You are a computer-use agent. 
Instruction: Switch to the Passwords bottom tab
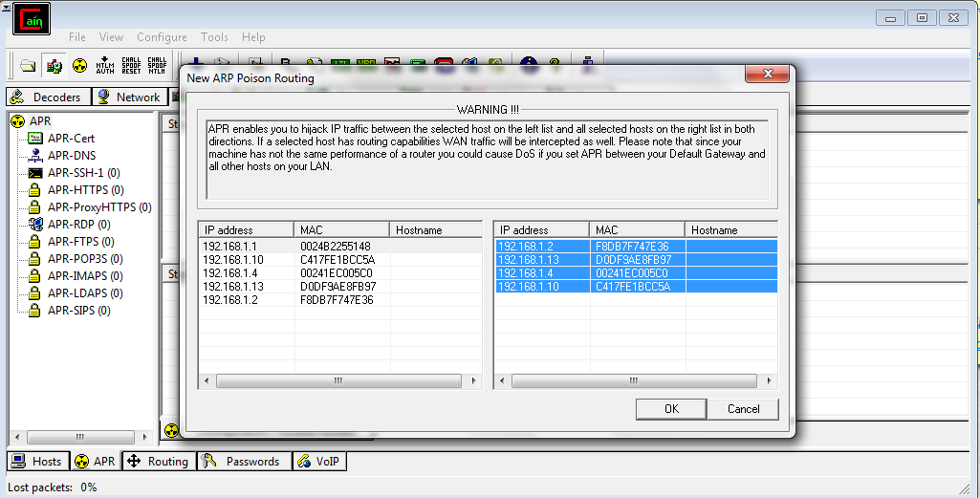click(245, 461)
